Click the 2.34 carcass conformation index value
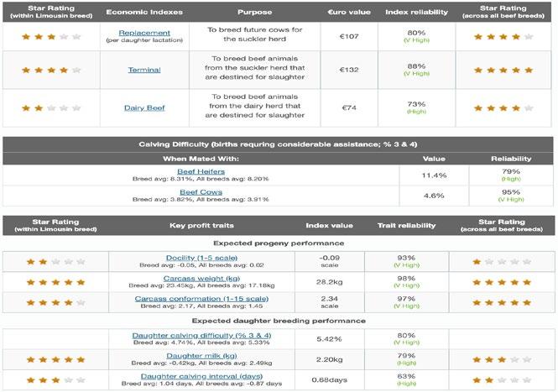The image size is (558, 392). tap(329, 299)
